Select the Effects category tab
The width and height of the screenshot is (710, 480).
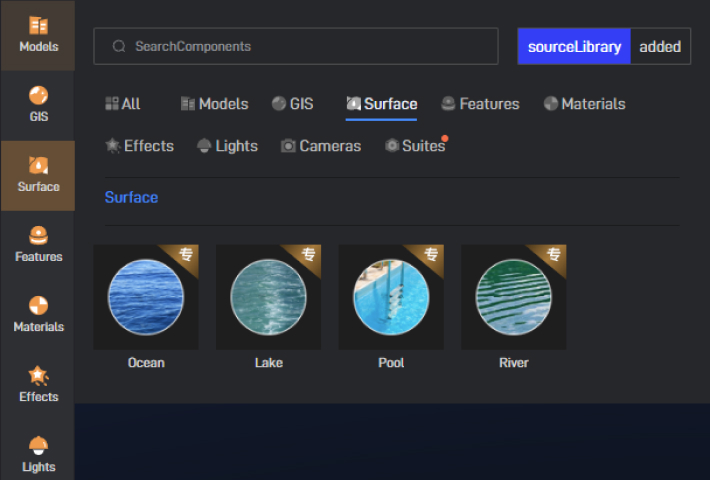point(139,146)
